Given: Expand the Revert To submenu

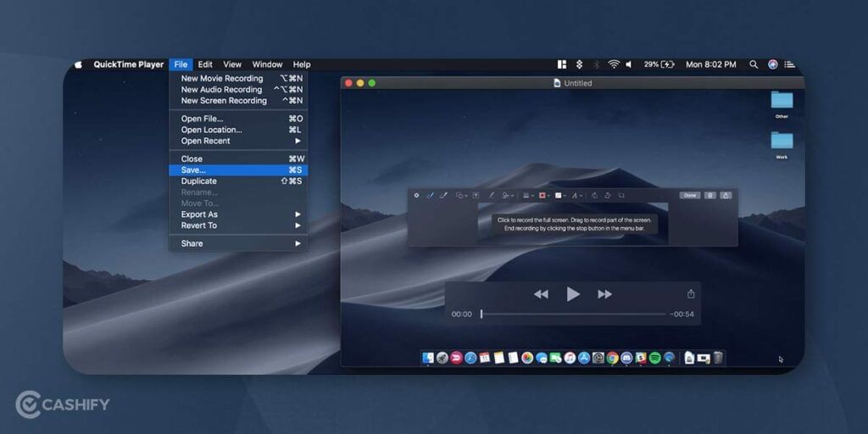Looking at the screenshot, I should (x=238, y=225).
